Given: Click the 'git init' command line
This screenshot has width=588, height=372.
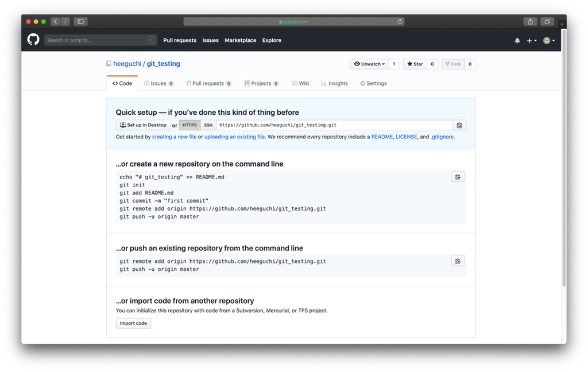Looking at the screenshot, I should [132, 185].
